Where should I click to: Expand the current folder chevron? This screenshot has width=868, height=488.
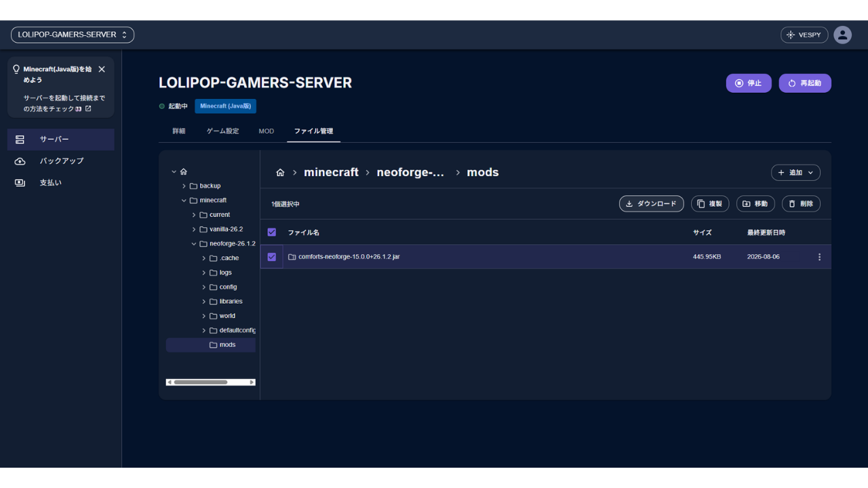point(194,215)
